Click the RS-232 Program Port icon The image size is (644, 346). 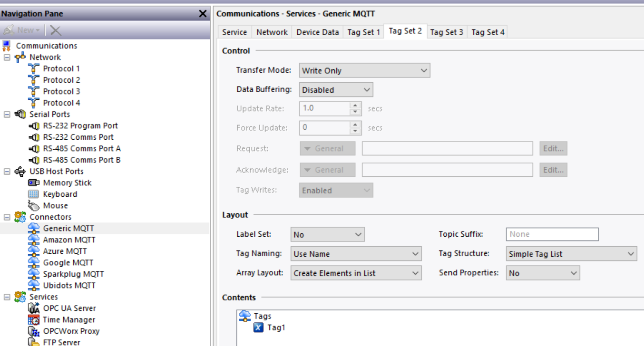coord(34,125)
